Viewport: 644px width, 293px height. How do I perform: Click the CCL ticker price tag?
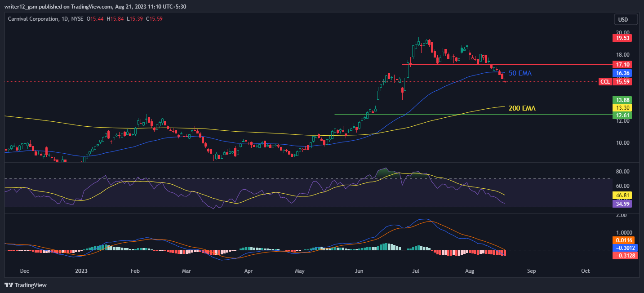(x=605, y=82)
